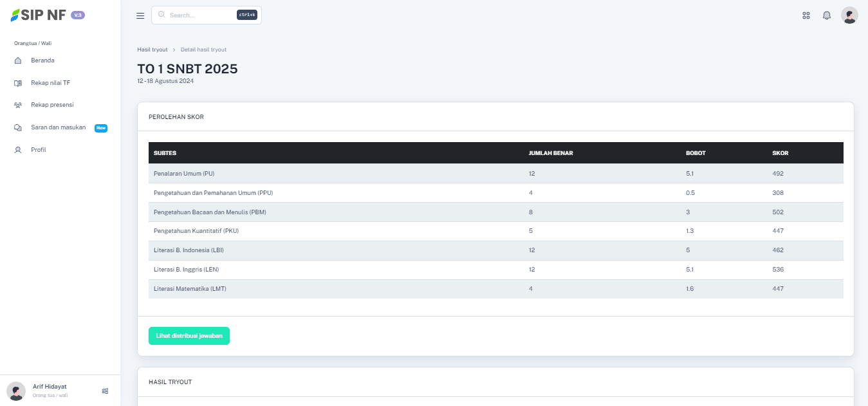Open the notifications bell icon
Image resolution: width=868 pixels, height=406 pixels.
(x=827, y=15)
